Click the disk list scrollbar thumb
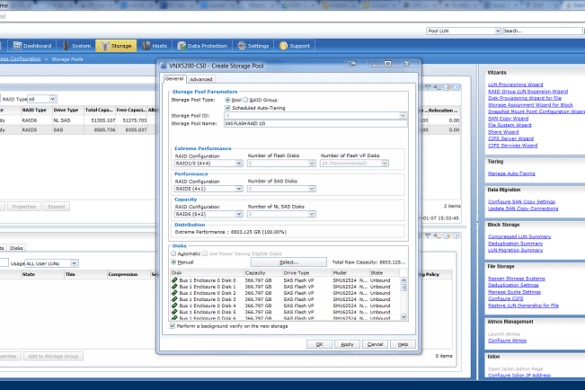585x390 pixels. coord(403,287)
